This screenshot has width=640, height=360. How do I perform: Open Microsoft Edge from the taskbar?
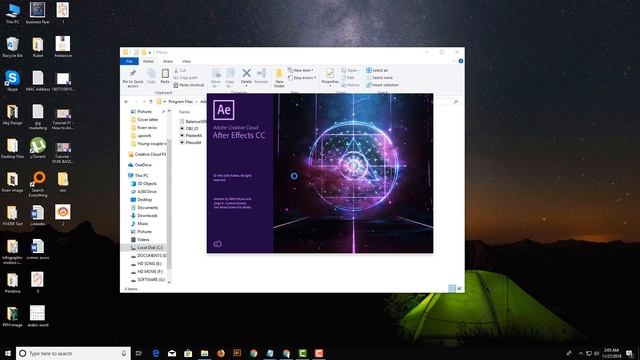click(x=156, y=353)
